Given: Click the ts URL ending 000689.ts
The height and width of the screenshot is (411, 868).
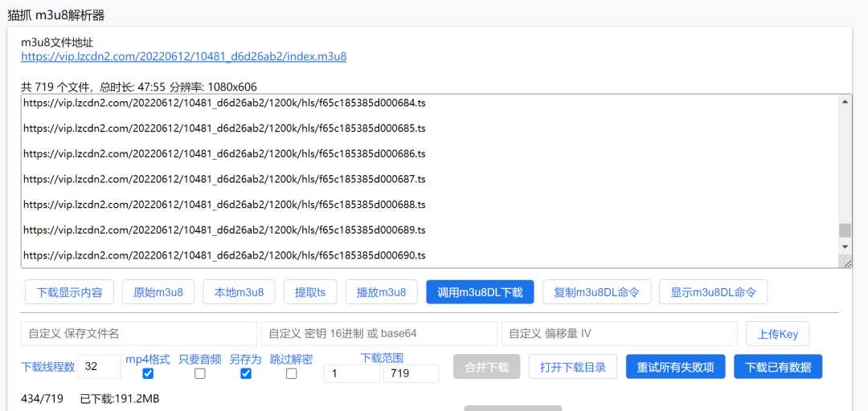Looking at the screenshot, I should (224, 230).
